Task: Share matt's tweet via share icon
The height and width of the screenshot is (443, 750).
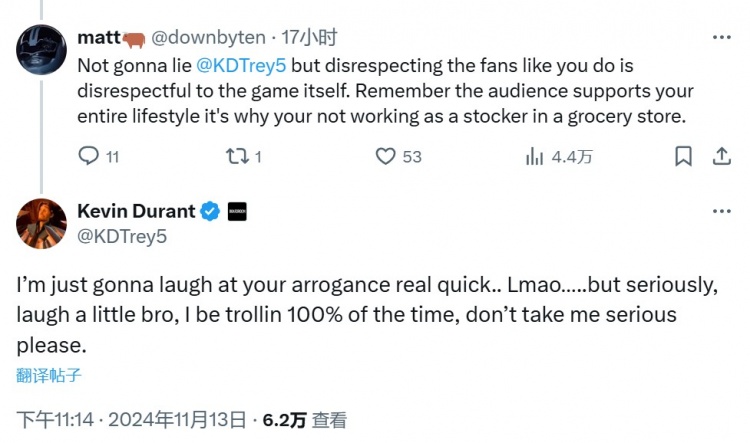Action: coord(720,156)
